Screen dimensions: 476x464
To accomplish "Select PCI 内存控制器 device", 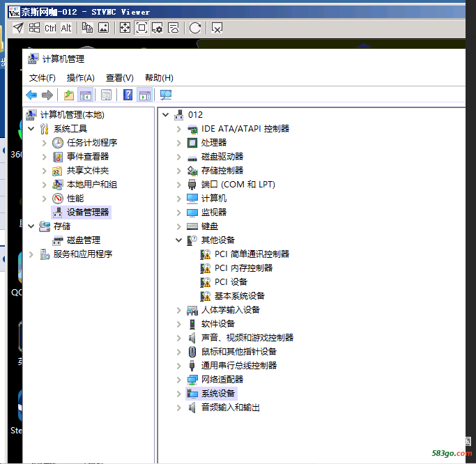I will point(243,268).
